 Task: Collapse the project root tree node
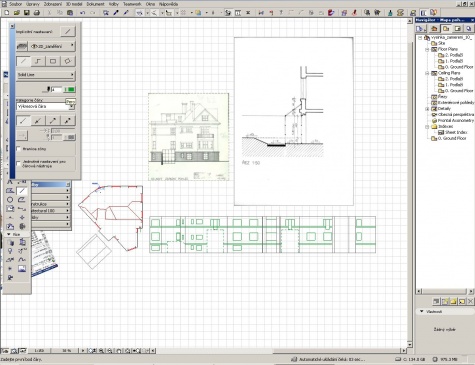pos(420,38)
